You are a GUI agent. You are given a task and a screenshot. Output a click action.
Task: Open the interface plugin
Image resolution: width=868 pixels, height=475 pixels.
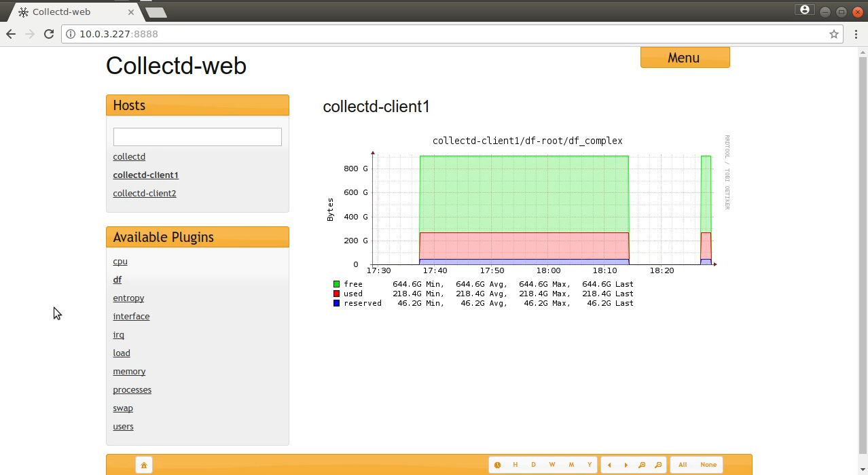pos(131,316)
